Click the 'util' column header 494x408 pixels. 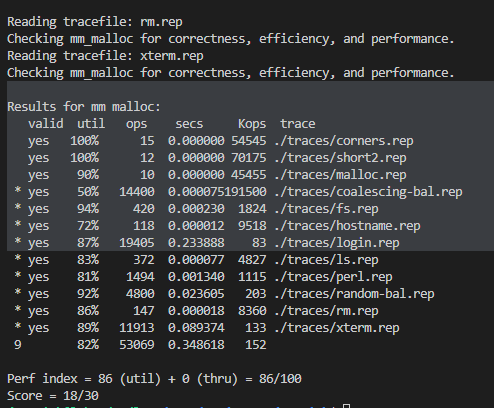(91, 124)
